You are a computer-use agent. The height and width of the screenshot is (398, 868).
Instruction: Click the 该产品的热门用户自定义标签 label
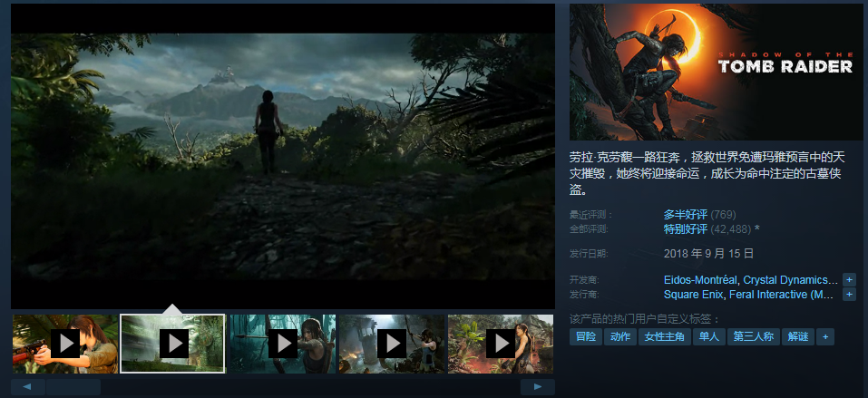645,319
